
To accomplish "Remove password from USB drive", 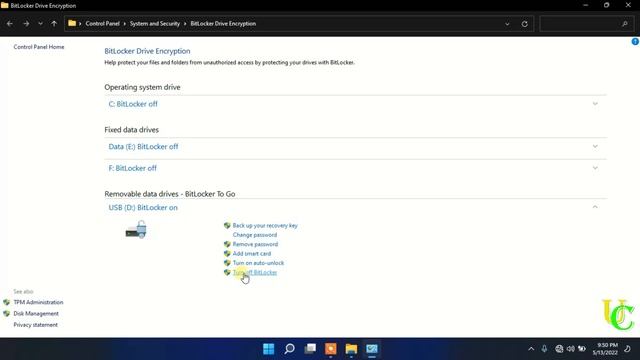I will pyautogui.click(x=255, y=244).
